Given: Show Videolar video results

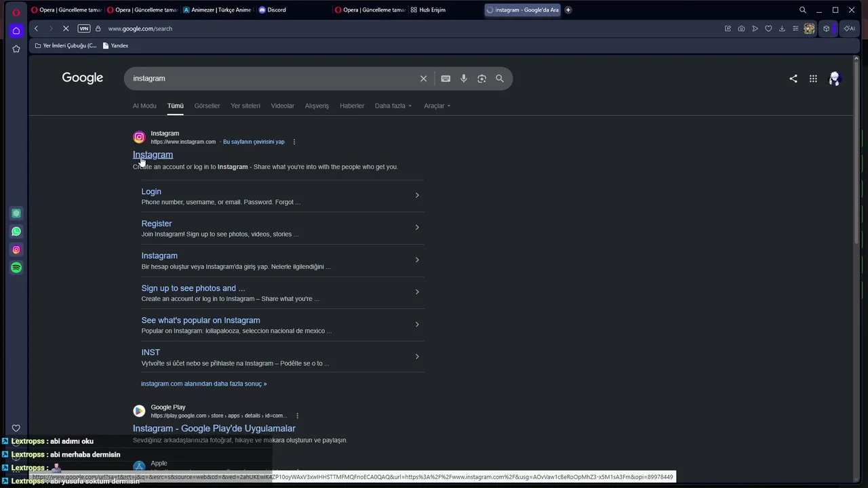Looking at the screenshot, I should (283, 106).
